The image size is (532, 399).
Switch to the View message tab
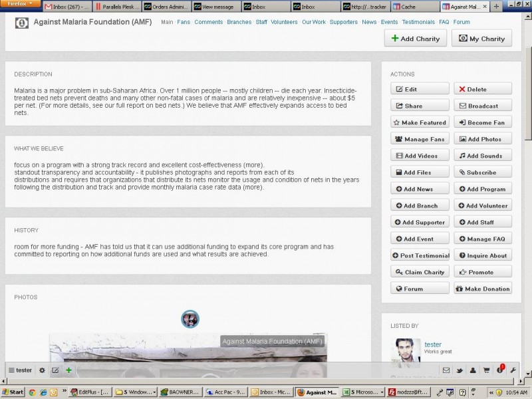pyautogui.click(x=217, y=7)
